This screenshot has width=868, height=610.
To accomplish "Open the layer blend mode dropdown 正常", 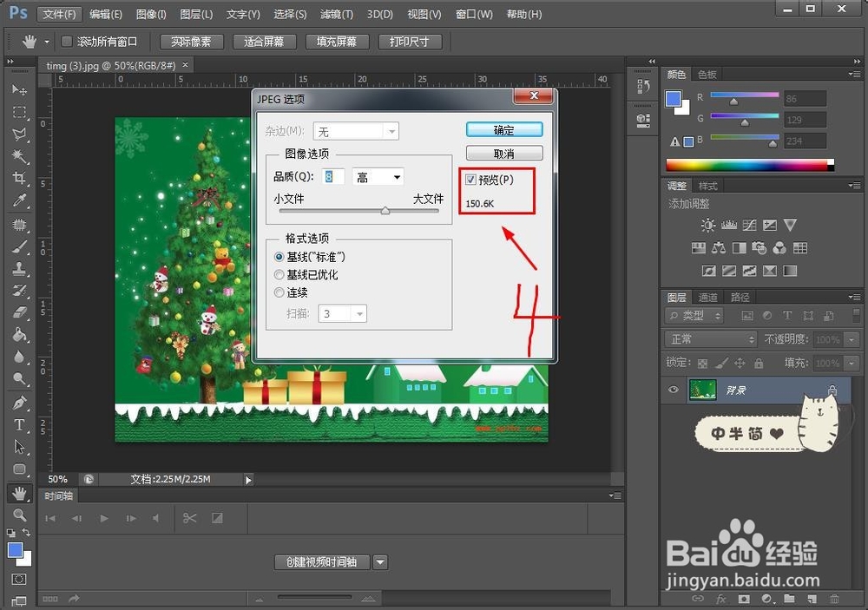I will (x=711, y=338).
